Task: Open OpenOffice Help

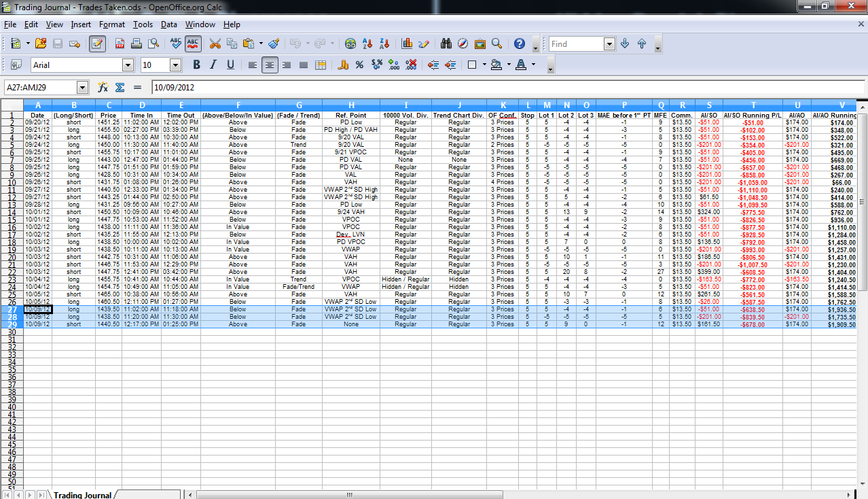Action: (520, 44)
